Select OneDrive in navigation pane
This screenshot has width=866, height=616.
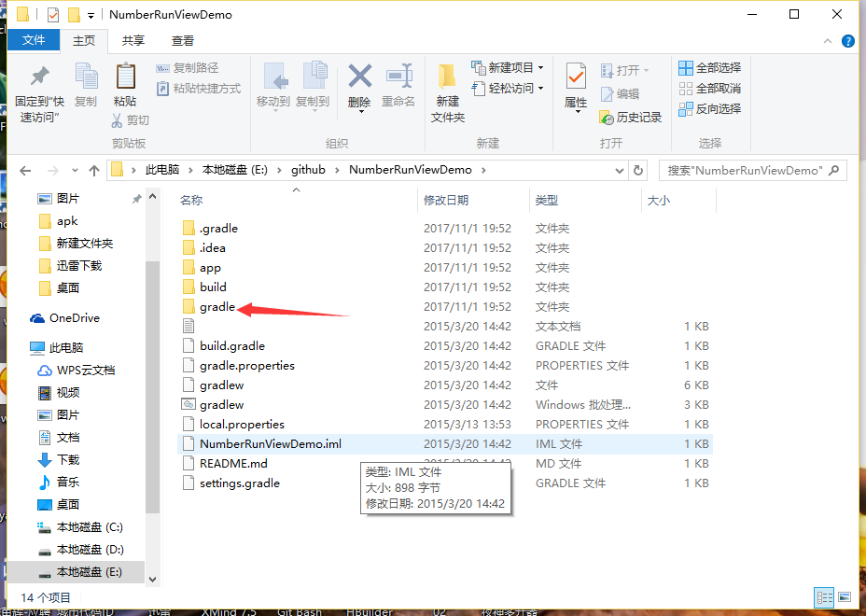[x=74, y=318]
